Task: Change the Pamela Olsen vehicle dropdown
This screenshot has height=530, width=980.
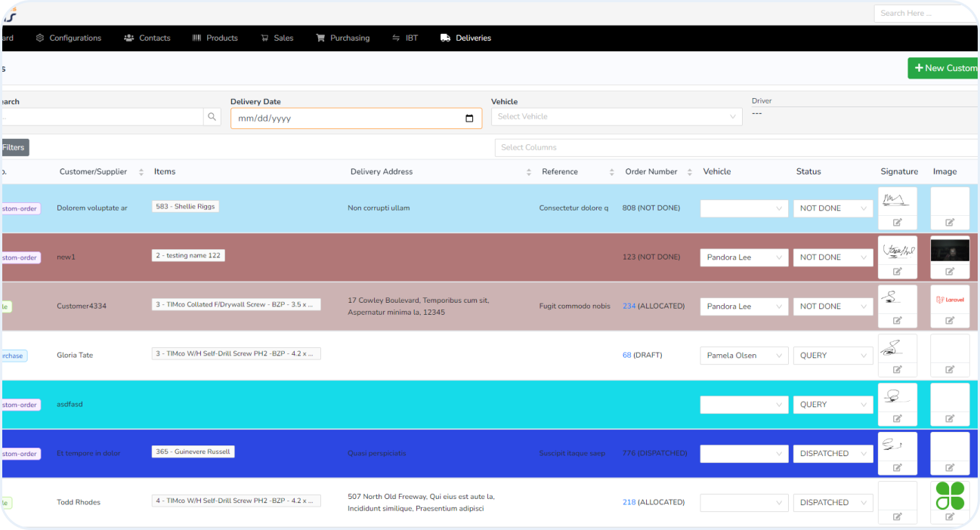Action: tap(744, 356)
